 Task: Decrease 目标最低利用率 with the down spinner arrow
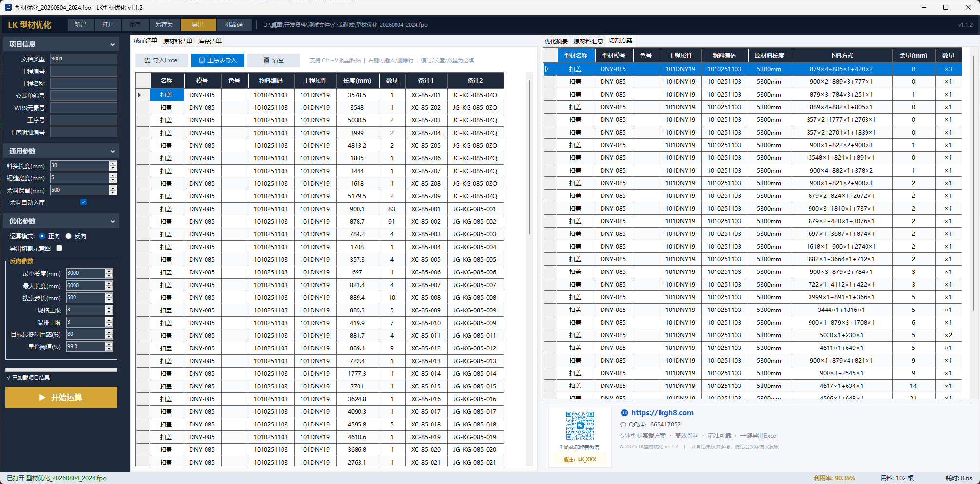click(109, 337)
